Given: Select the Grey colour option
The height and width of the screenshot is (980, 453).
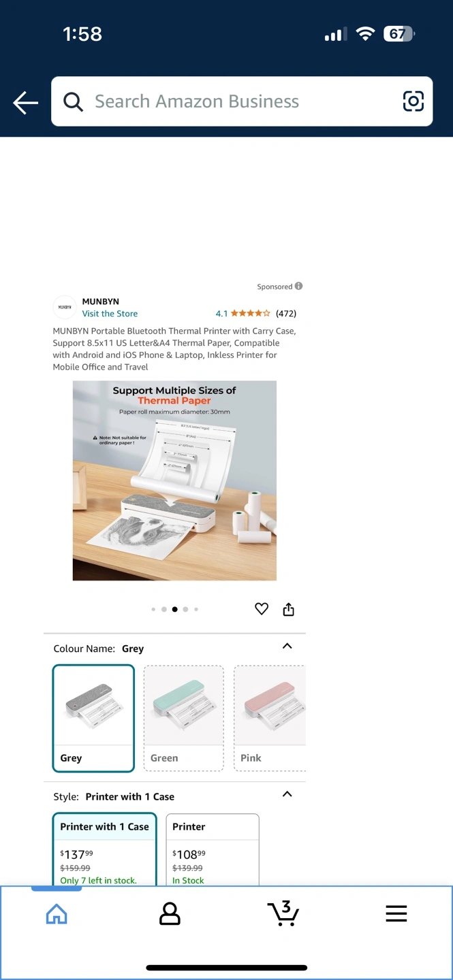Looking at the screenshot, I should pos(93,718).
